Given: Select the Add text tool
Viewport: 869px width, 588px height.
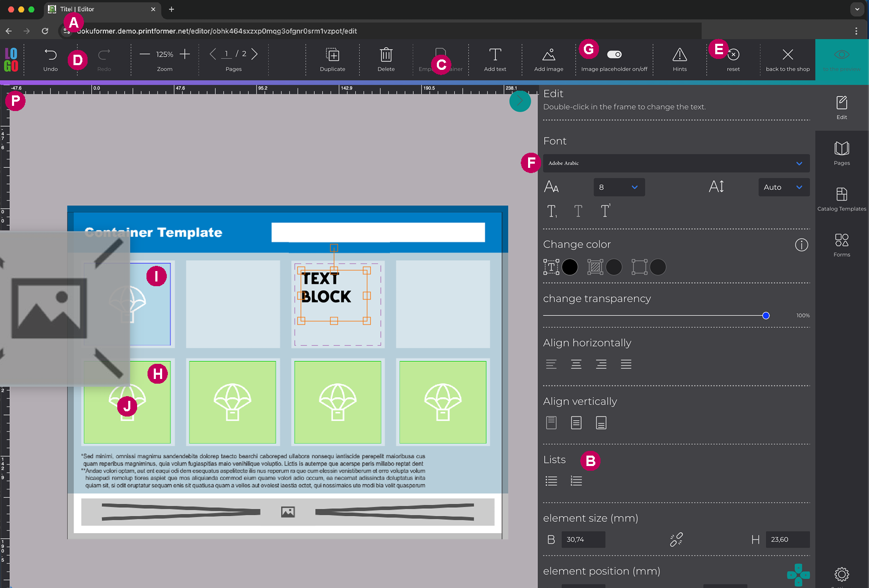Looking at the screenshot, I should click(495, 55).
